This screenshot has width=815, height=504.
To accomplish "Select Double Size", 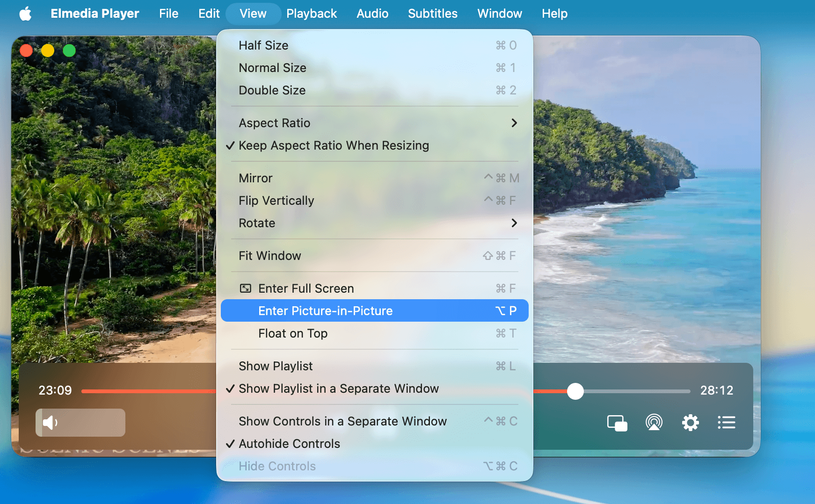I will tap(375, 90).
